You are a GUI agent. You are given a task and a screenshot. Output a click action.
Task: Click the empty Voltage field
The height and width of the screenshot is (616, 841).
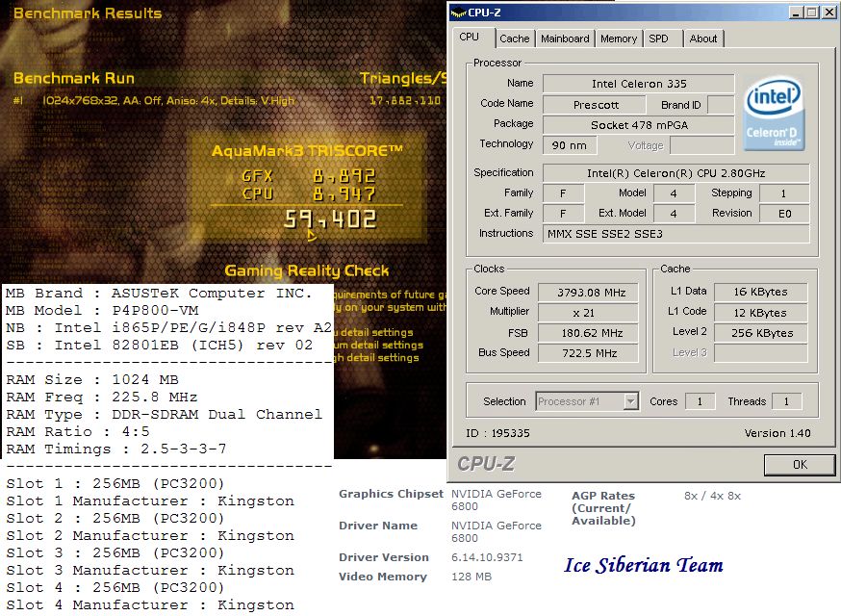click(x=701, y=145)
